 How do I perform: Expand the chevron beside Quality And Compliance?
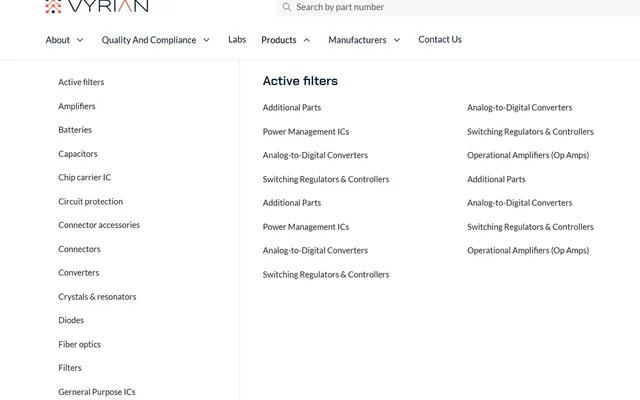[207, 40]
